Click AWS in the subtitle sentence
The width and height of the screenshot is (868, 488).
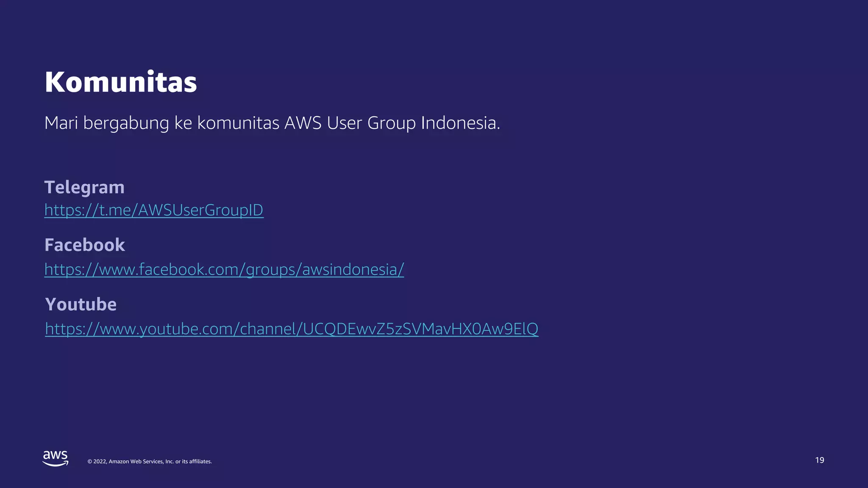coord(303,123)
